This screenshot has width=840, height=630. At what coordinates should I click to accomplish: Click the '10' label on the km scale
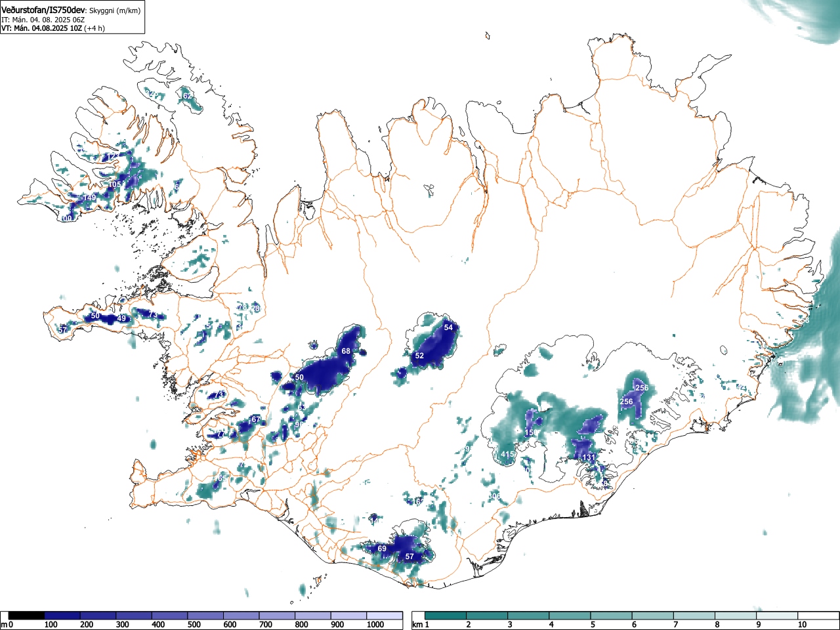[802, 625]
